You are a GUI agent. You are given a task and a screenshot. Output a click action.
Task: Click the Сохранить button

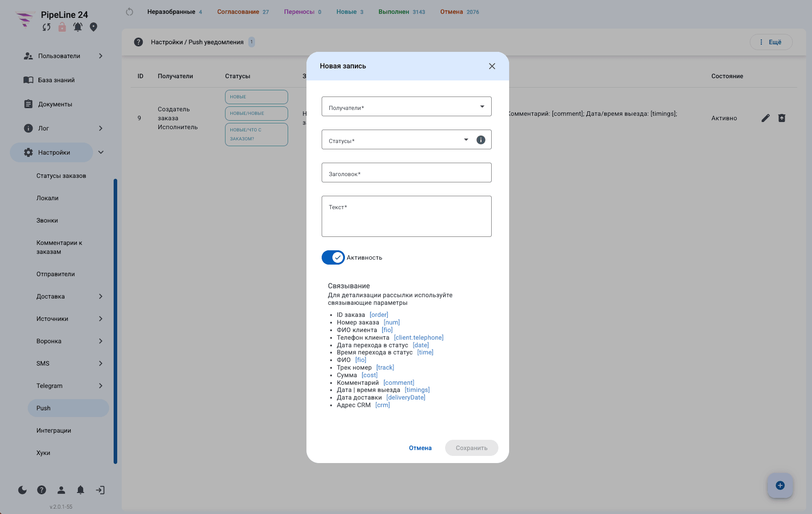tap(472, 448)
